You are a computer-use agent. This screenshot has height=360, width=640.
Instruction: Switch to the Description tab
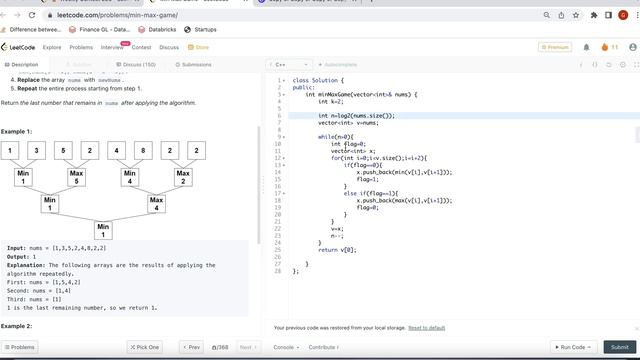(21, 64)
